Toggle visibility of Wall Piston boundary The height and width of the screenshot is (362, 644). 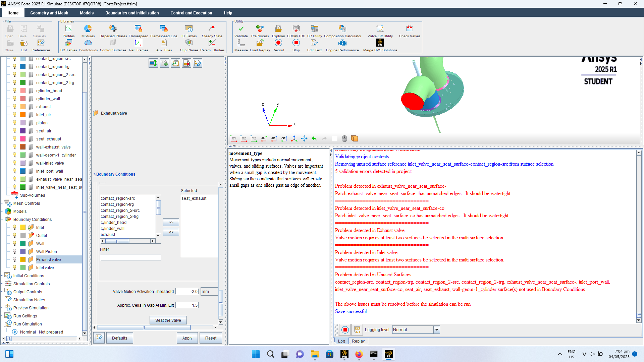point(14,251)
